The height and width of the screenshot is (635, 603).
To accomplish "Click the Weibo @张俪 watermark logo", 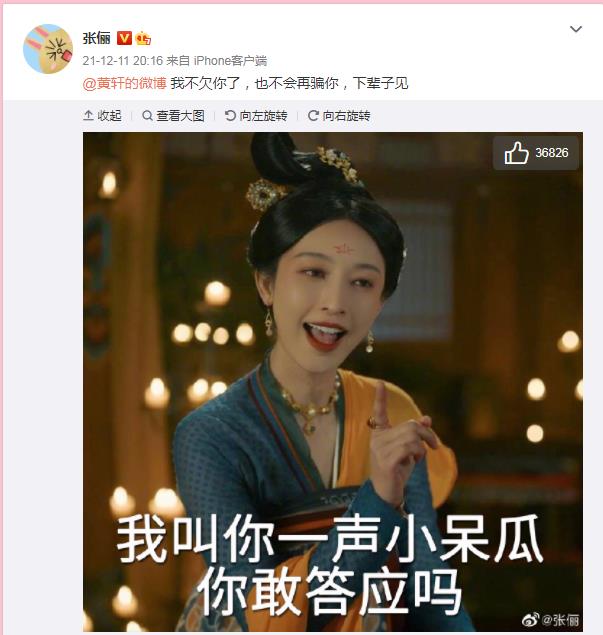I will (551, 620).
